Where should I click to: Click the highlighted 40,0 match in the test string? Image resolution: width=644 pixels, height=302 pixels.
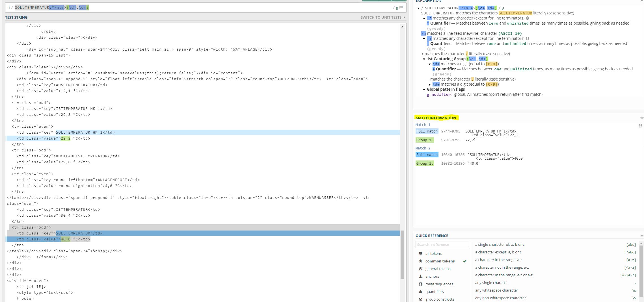(x=66, y=239)
